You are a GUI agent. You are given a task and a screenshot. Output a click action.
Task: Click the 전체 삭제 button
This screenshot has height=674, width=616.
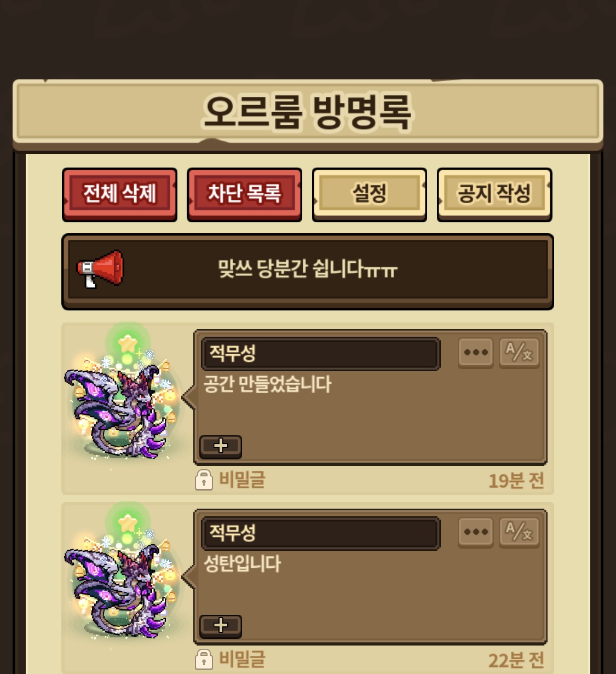coord(119,194)
